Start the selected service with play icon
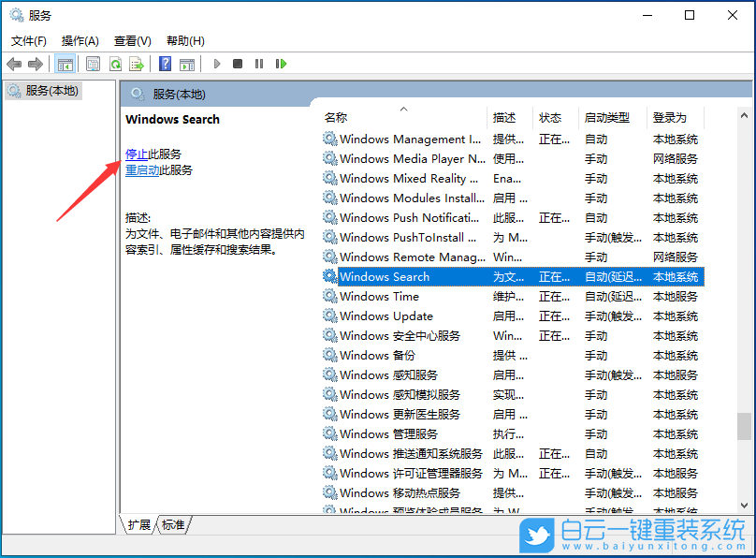 (x=215, y=63)
